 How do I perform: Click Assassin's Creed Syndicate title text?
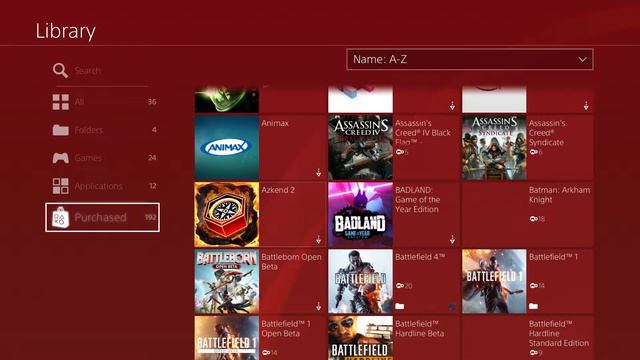pos(547,133)
